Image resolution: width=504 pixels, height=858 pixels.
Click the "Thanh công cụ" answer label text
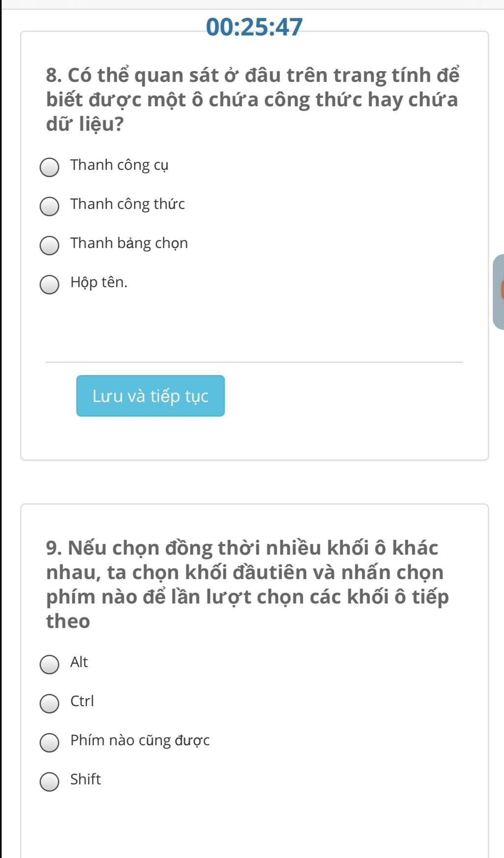click(119, 165)
